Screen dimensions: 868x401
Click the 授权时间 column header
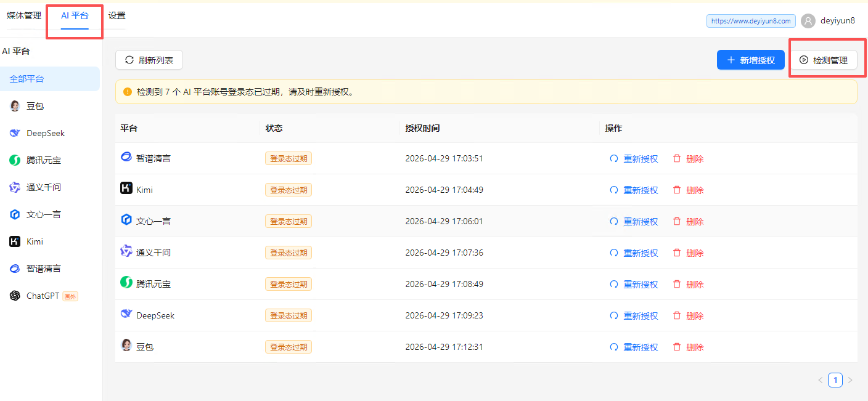(423, 128)
